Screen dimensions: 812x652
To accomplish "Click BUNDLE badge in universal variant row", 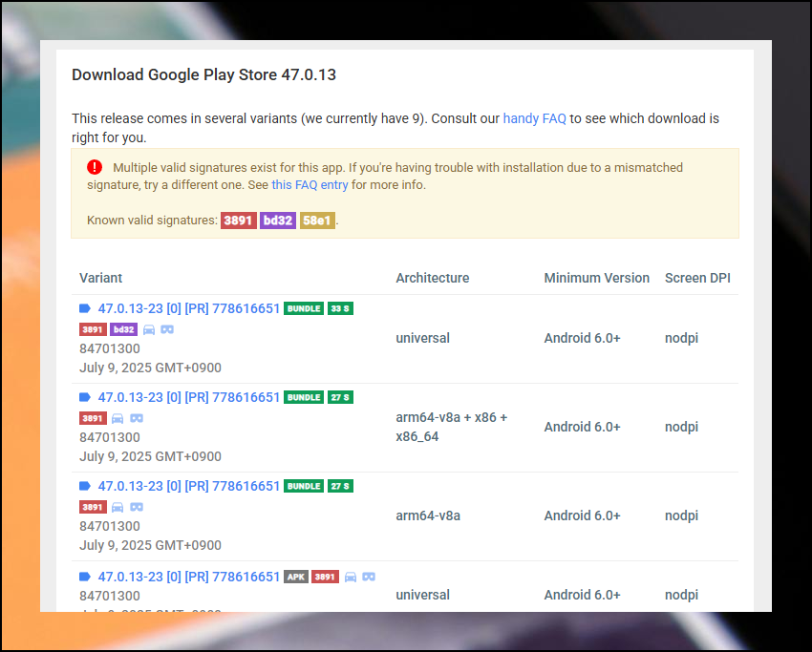I will [304, 308].
